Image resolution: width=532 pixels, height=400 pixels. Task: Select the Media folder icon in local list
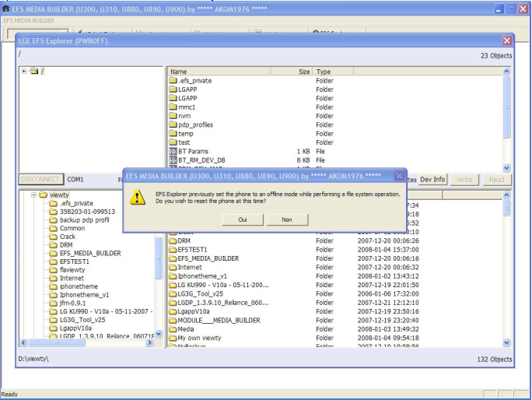pyautogui.click(x=173, y=328)
